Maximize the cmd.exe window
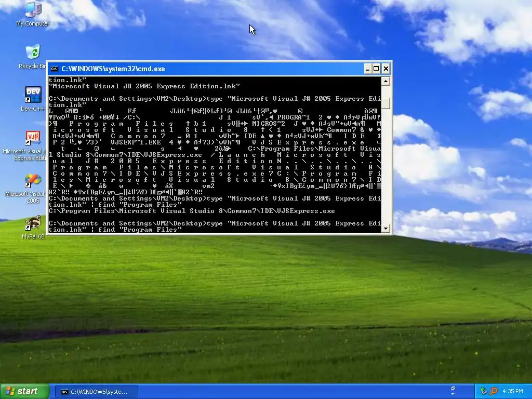532x399 pixels. (x=376, y=69)
